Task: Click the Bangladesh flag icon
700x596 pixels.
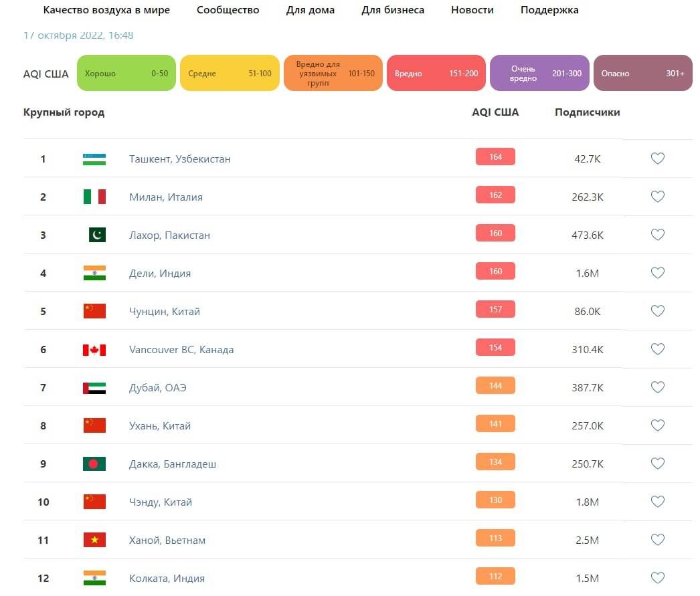Action: [94, 464]
